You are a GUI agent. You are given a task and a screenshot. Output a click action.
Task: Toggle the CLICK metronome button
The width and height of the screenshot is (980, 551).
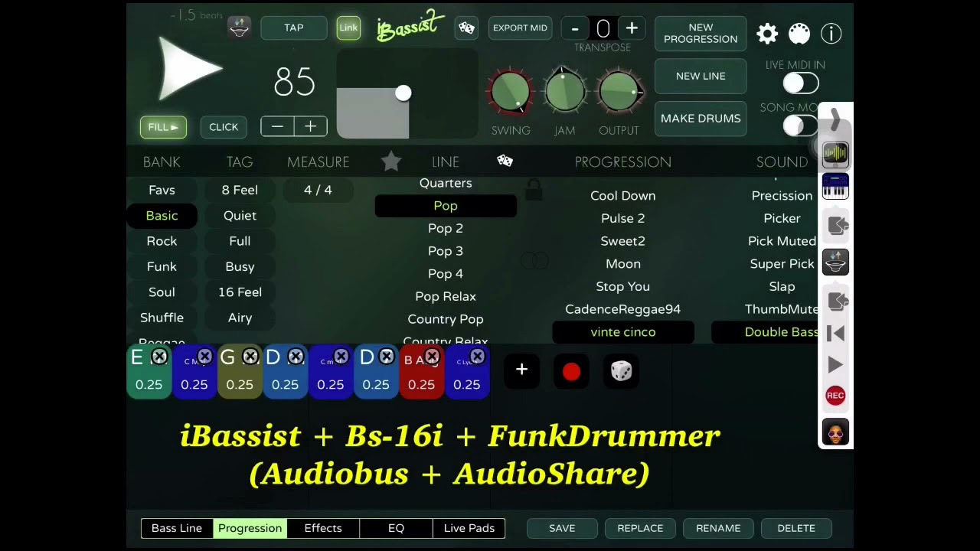coord(224,127)
